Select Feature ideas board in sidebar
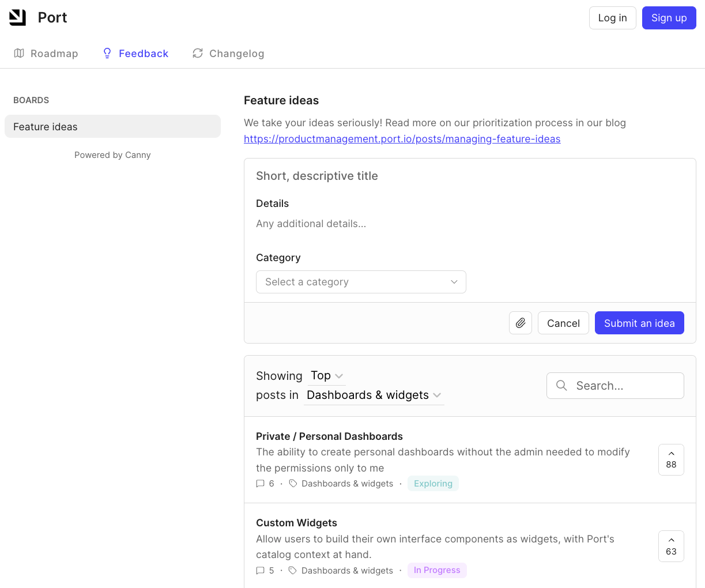 [x=112, y=126]
